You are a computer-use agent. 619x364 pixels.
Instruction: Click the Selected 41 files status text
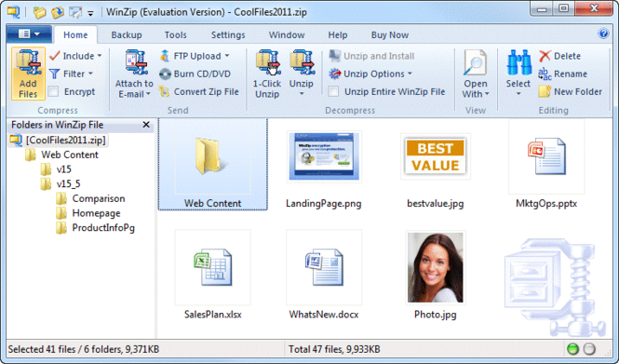[x=84, y=349]
